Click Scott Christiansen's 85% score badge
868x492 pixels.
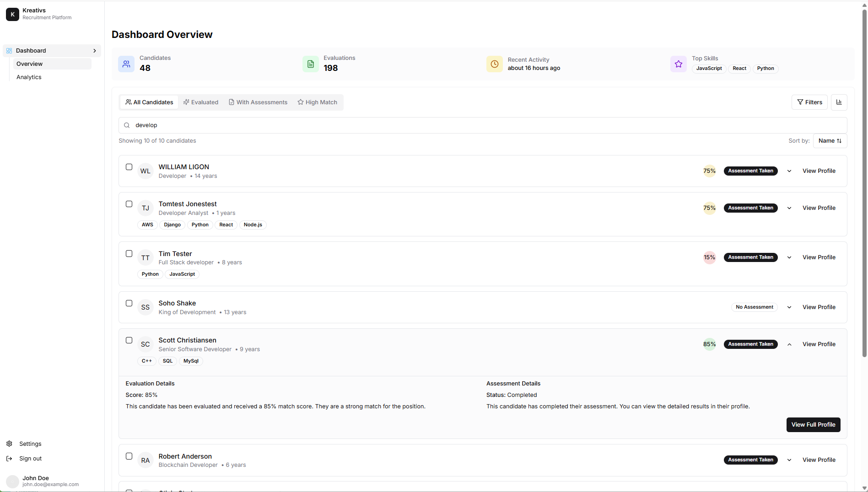click(710, 344)
